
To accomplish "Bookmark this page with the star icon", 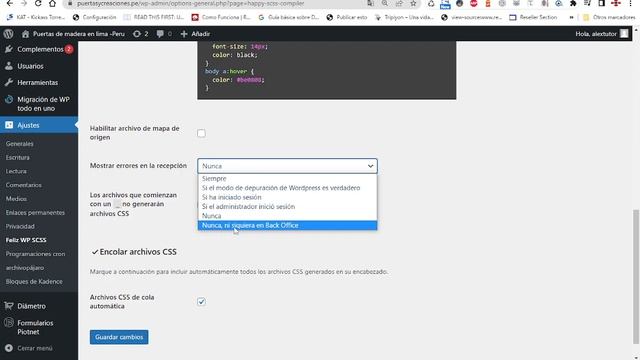I will (413, 3).
